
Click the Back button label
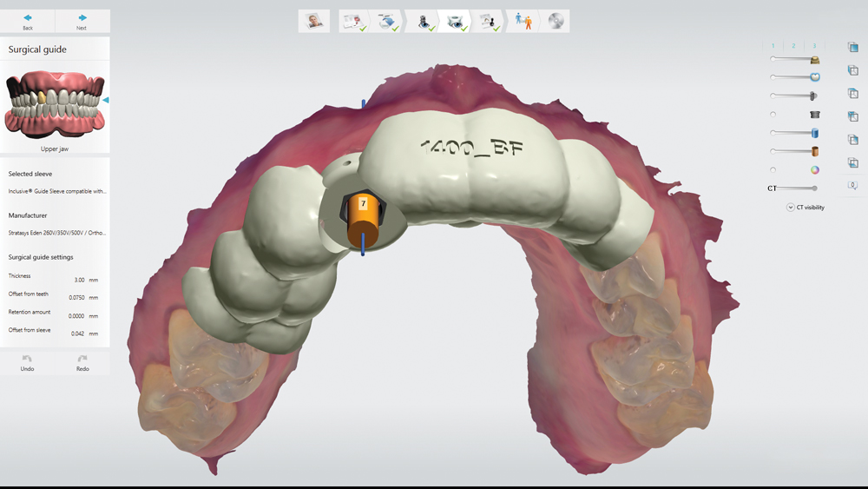28,29
